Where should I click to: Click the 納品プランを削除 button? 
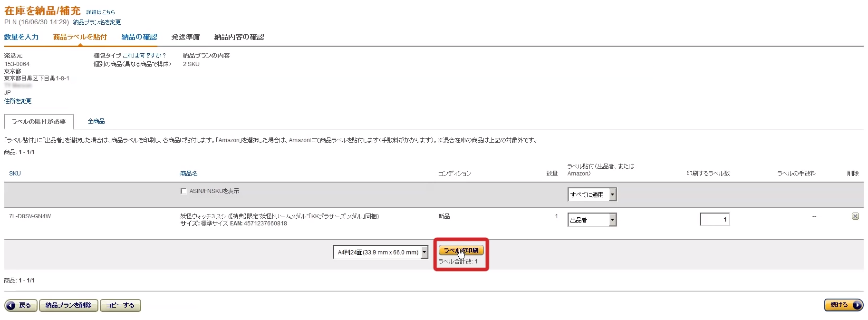click(68, 305)
